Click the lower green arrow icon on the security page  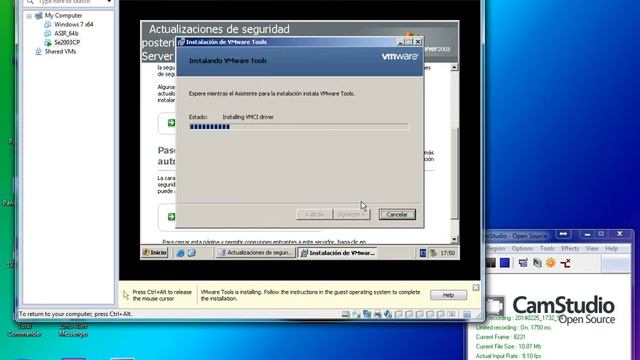pyautogui.click(x=171, y=217)
